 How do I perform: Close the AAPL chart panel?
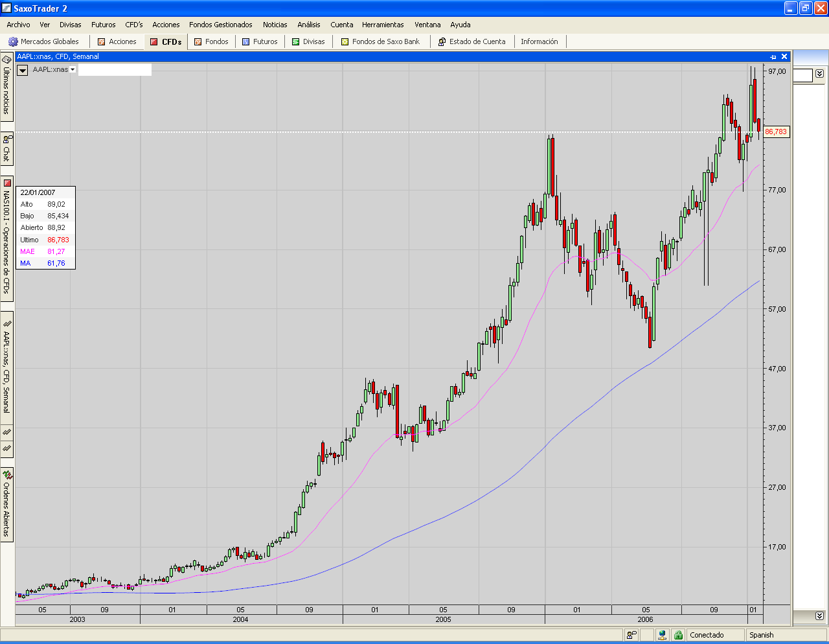[784, 57]
